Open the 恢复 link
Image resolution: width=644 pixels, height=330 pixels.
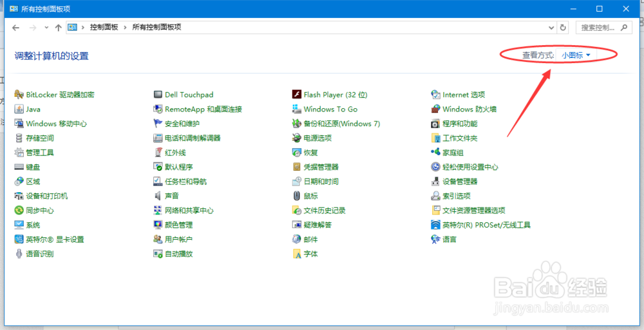click(x=310, y=153)
